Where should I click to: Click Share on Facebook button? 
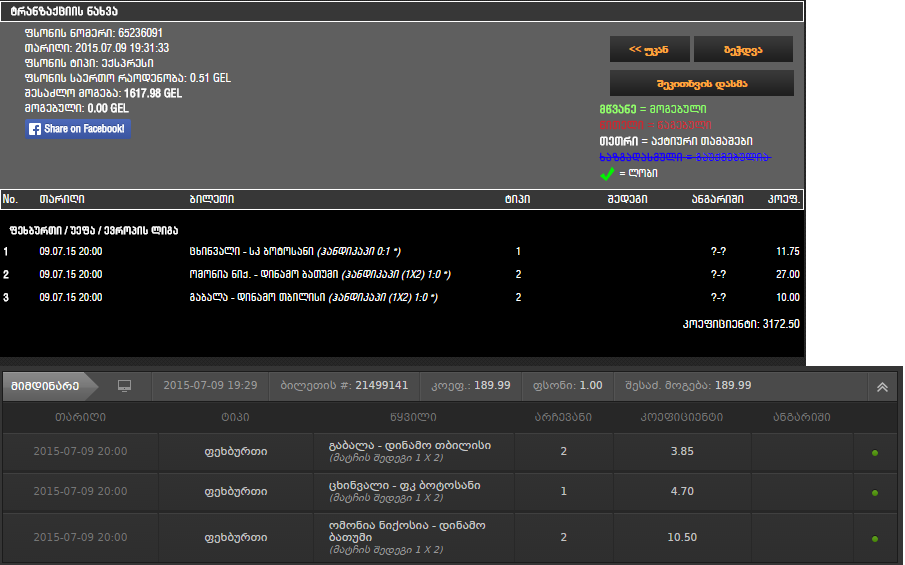click(78, 129)
